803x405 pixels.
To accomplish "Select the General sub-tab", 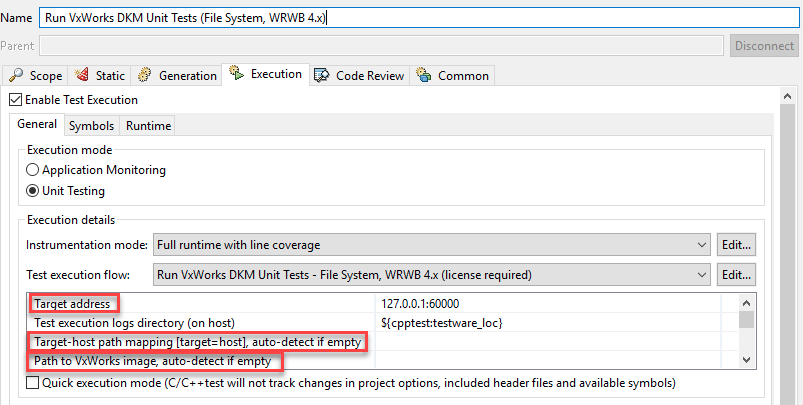I will coord(37,124).
